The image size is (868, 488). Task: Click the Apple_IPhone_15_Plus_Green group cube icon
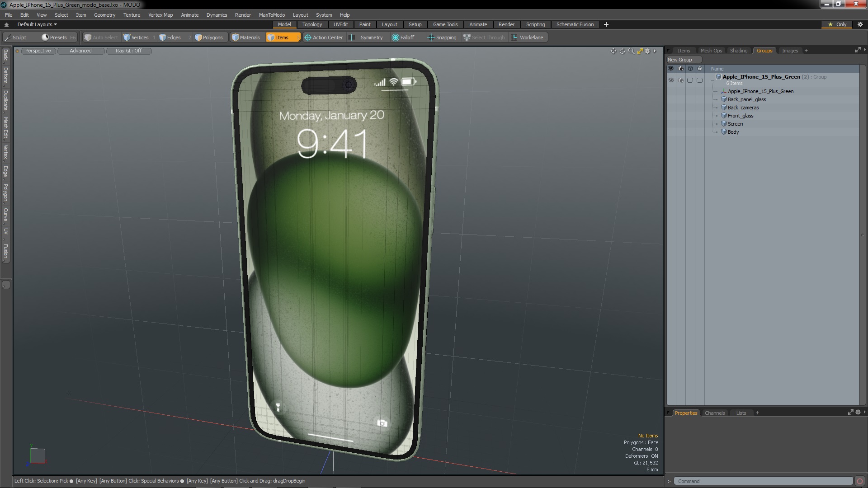tap(718, 77)
